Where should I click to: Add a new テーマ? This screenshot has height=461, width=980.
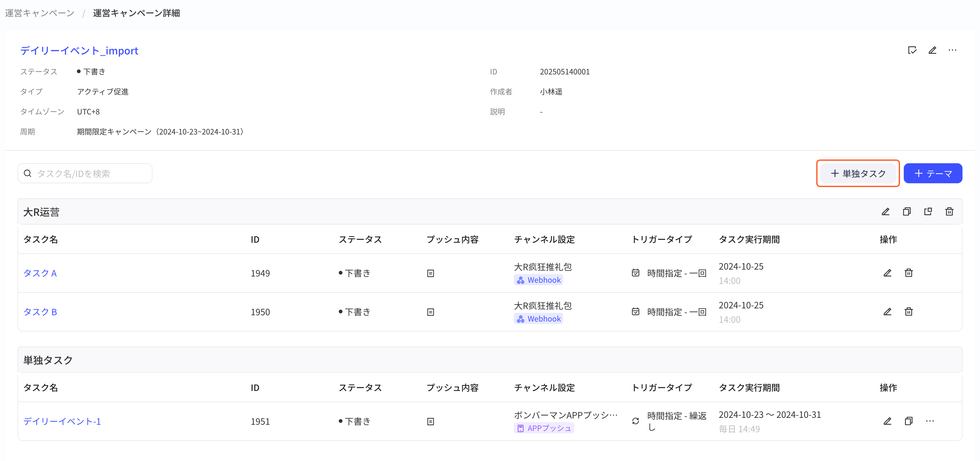[x=933, y=174]
